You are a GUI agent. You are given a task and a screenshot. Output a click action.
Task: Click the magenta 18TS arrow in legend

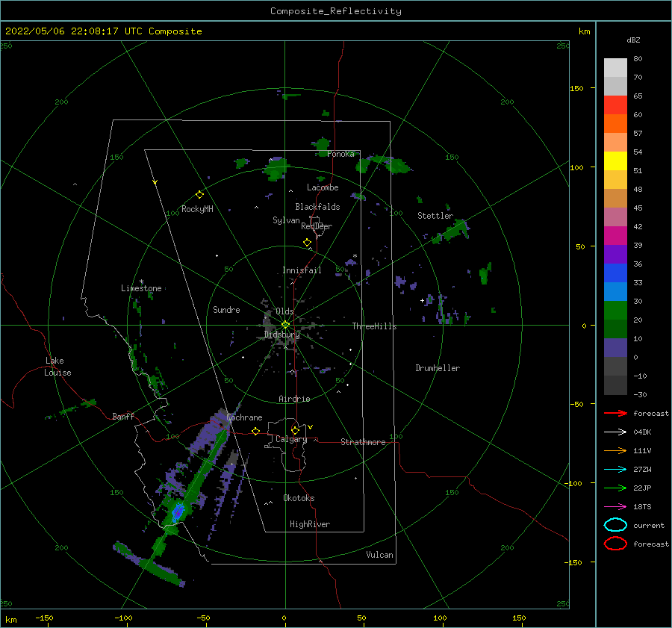click(x=615, y=507)
